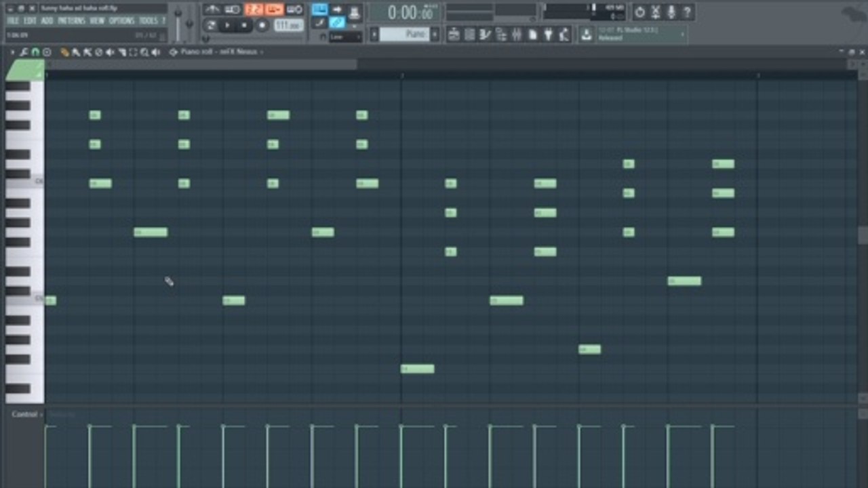The width and height of the screenshot is (868, 488).
Task: Toggle wait for input before recording
Action: coord(233,9)
